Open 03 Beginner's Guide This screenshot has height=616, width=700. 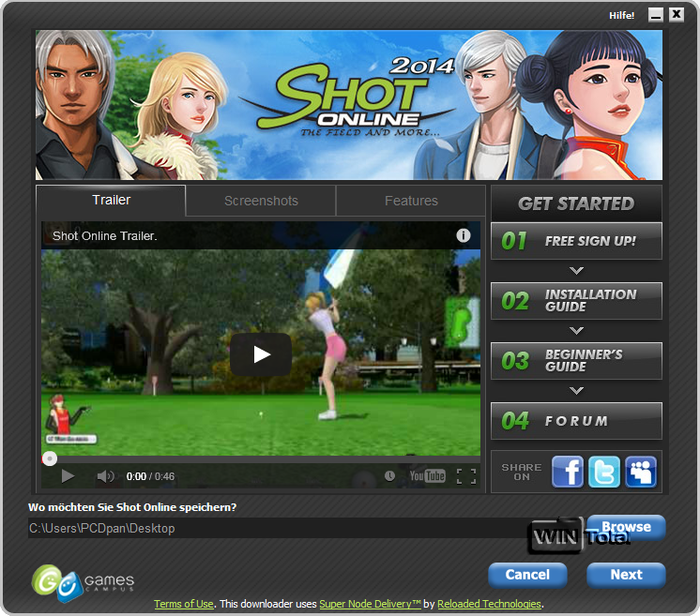click(x=576, y=361)
